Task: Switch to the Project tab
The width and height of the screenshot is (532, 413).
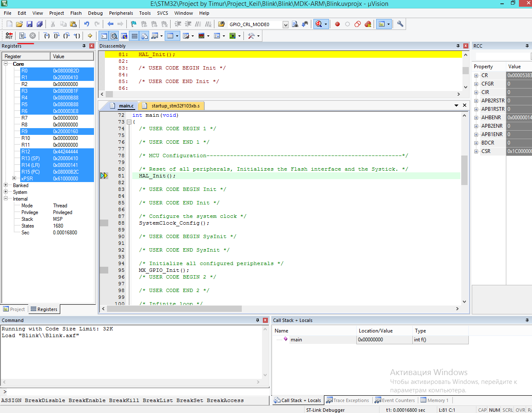Action: click(14, 309)
